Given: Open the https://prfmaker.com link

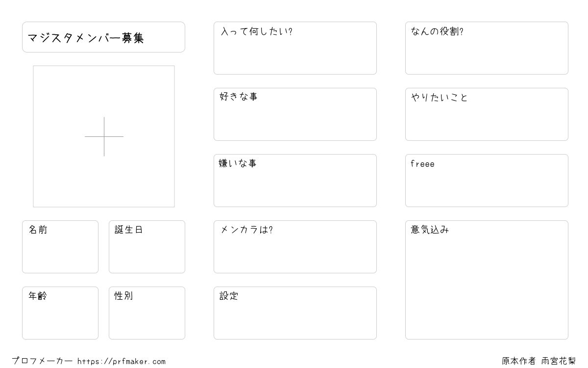Looking at the screenshot, I should [x=122, y=362].
